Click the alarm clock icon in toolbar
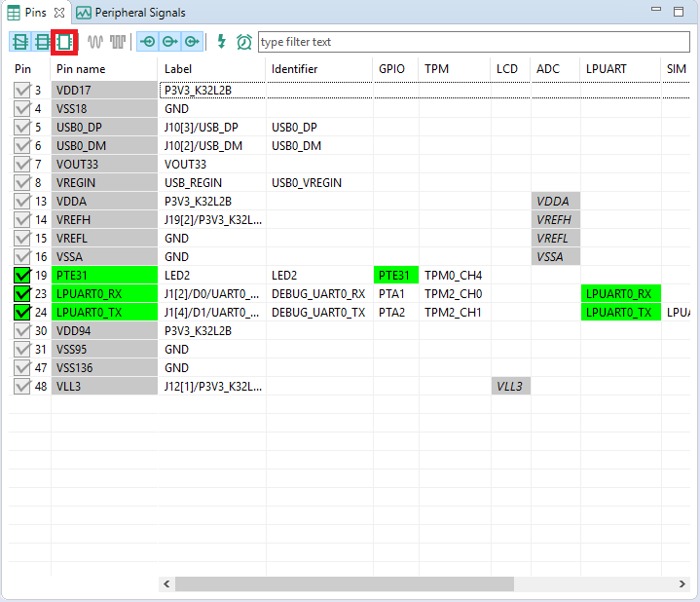Image resolution: width=700 pixels, height=602 pixels. point(243,42)
